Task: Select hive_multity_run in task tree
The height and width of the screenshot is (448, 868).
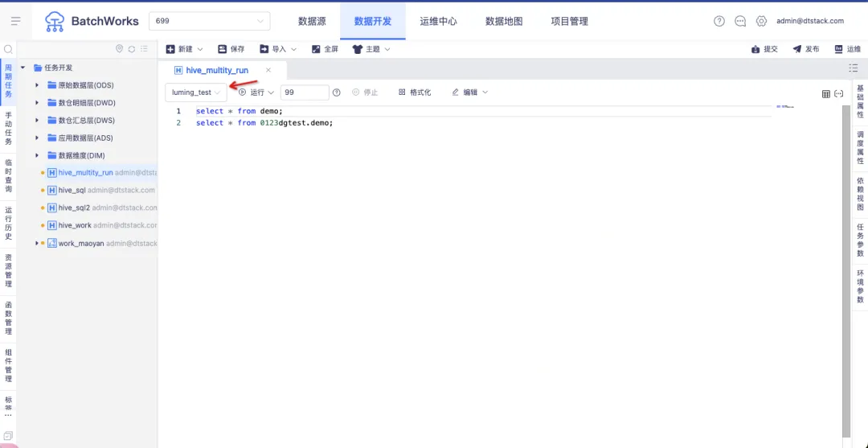Action: click(x=86, y=173)
